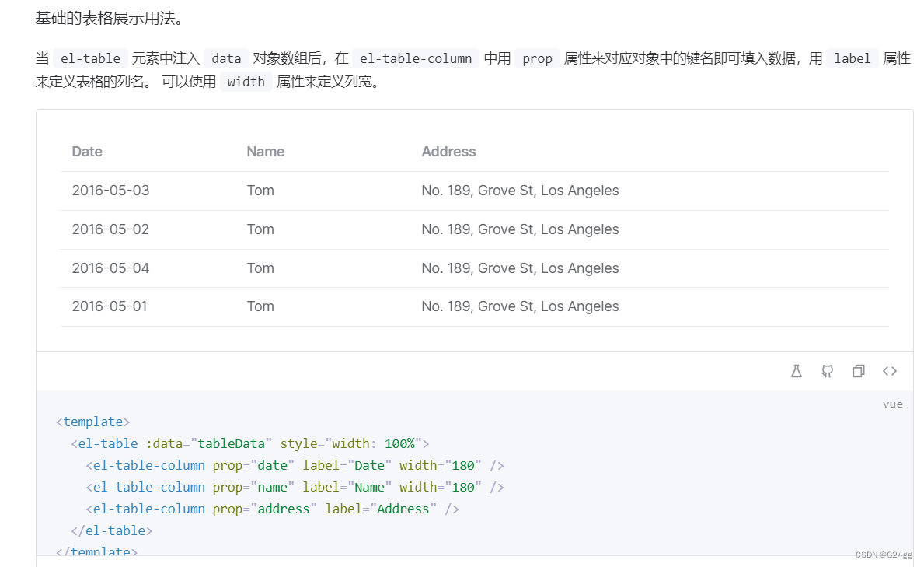The height and width of the screenshot is (567, 924).
Task: Click Tom in the 2016-05-04 row
Action: [260, 268]
